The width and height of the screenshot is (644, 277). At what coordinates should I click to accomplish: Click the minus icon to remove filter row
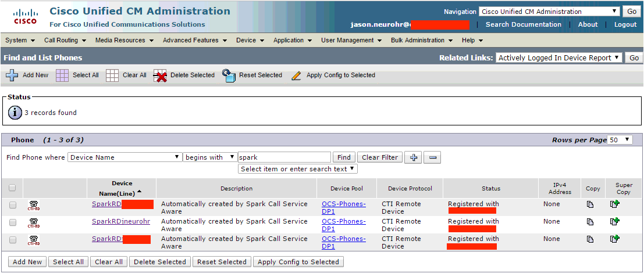click(432, 157)
